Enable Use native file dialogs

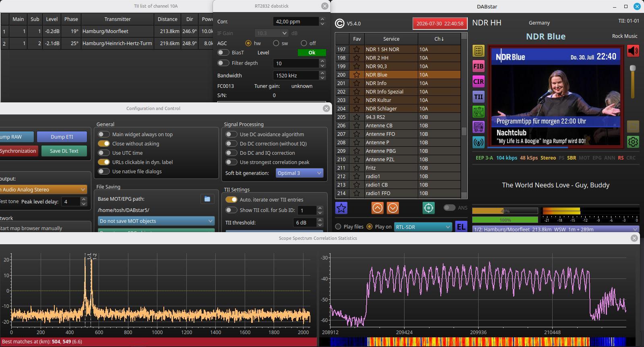(104, 171)
